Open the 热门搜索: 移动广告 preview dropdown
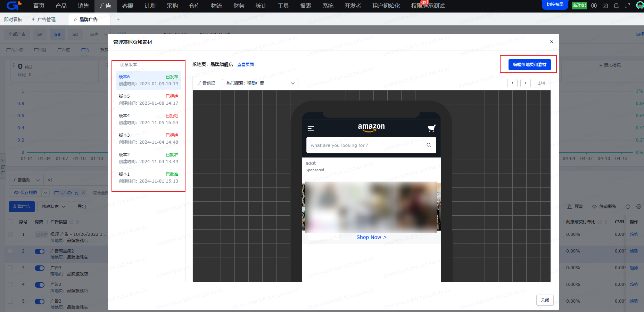 click(x=260, y=83)
